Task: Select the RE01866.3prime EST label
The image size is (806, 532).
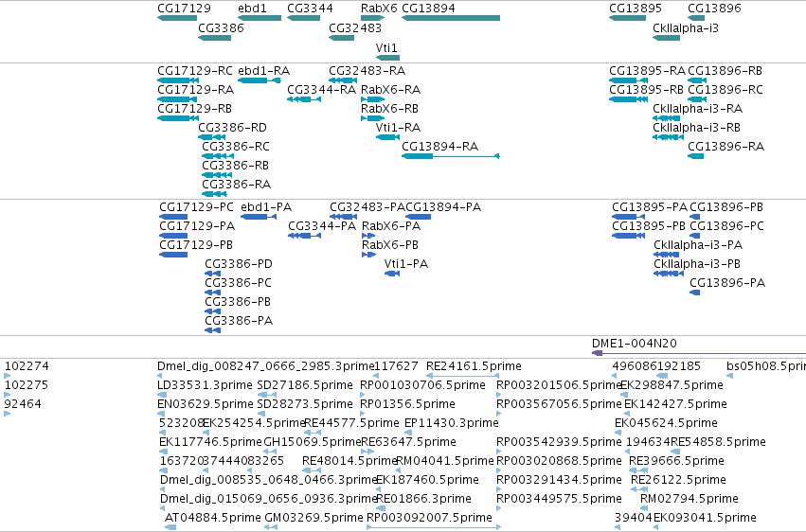Action: point(424,500)
